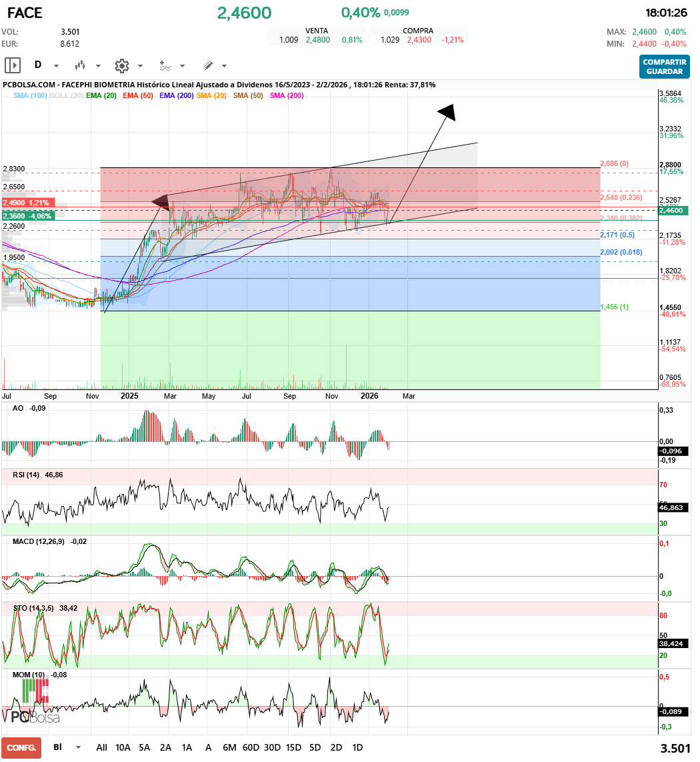Select the candlestick chart style icon
The height and width of the screenshot is (762, 700).
[79, 65]
